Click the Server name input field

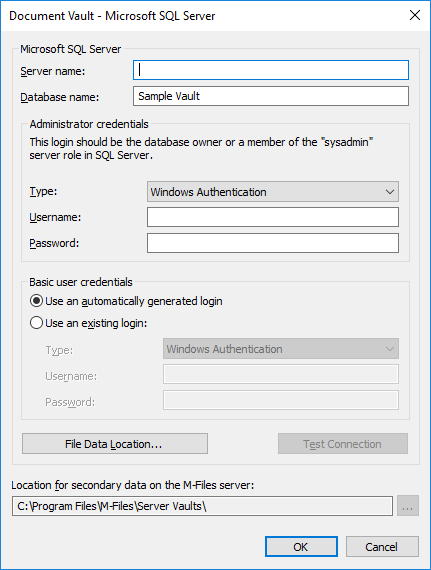coord(271,70)
